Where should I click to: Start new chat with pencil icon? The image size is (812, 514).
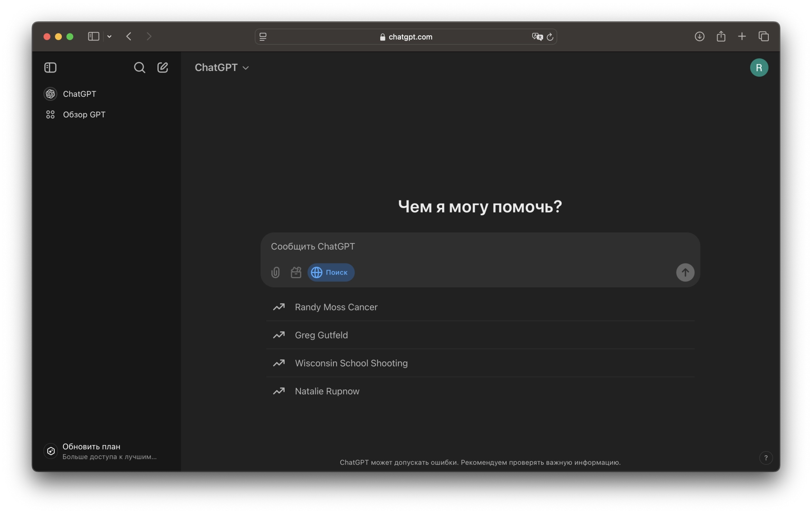pyautogui.click(x=163, y=68)
